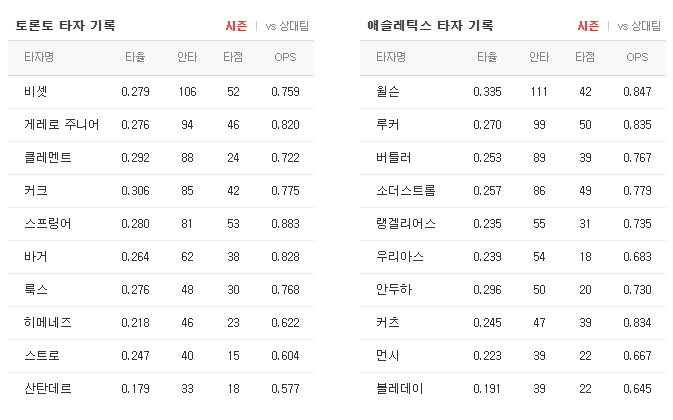Select the 소더스트롬 player name
This screenshot has width=673, height=420.
click(406, 190)
